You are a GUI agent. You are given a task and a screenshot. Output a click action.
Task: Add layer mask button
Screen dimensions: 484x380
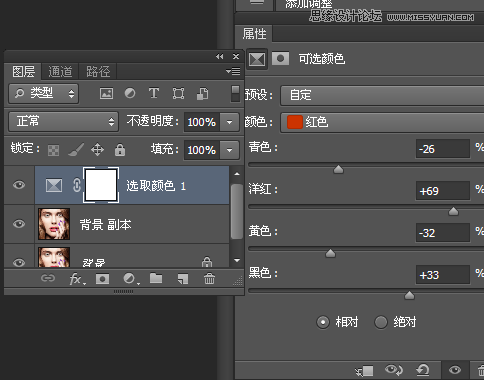coord(102,279)
